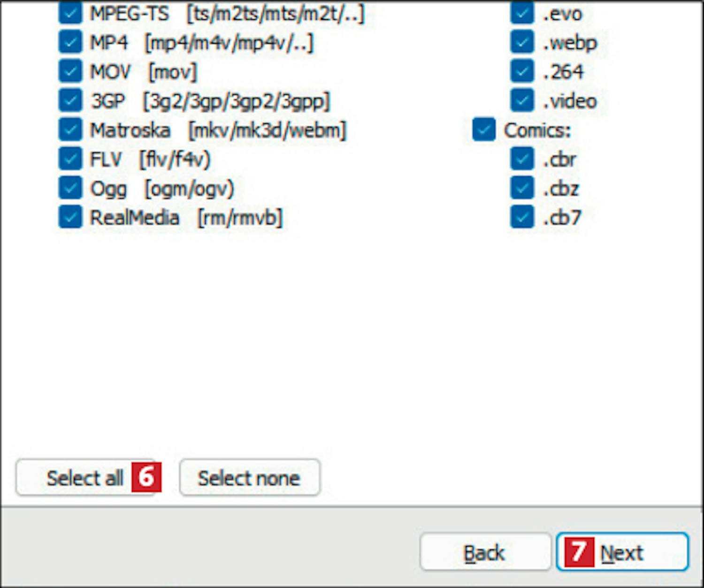Viewport: 704px width, 588px height.
Task: Uncheck the Comics group checkbox
Action: (484, 130)
